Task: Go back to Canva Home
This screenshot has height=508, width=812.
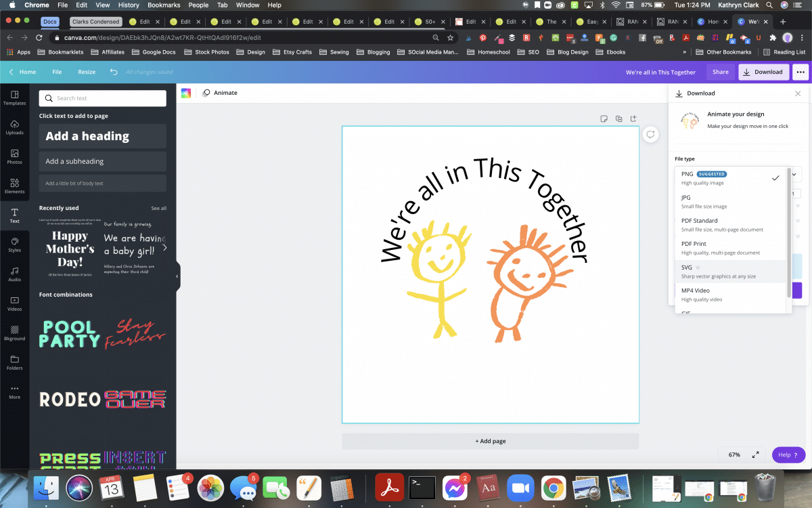Action: click(x=22, y=72)
